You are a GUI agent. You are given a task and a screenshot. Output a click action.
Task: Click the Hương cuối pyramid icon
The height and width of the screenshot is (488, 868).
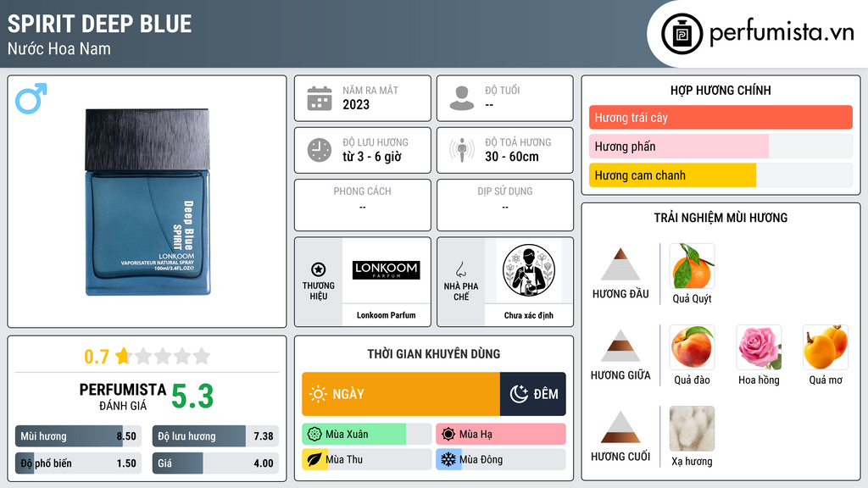pyautogui.click(x=620, y=427)
